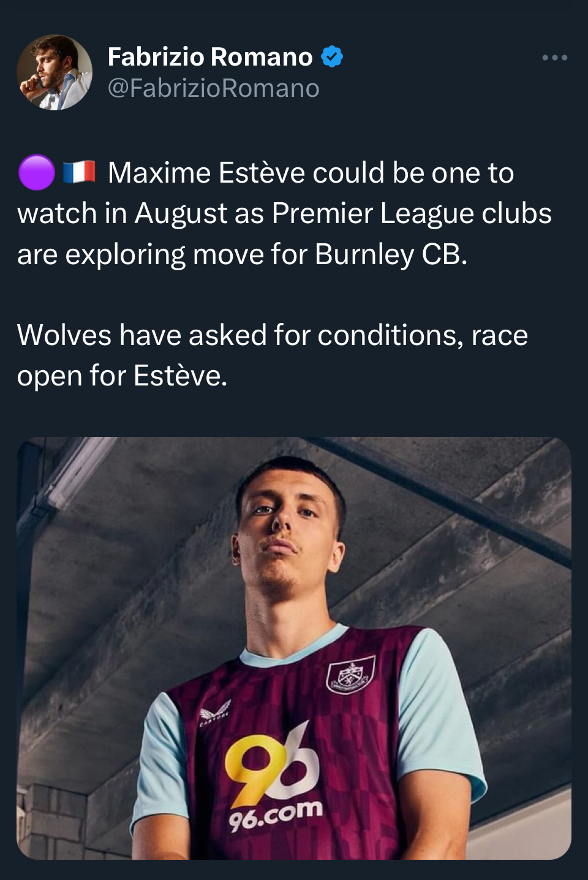Image resolution: width=588 pixels, height=880 pixels.
Task: Click the word August in the tweet
Action: [181, 213]
